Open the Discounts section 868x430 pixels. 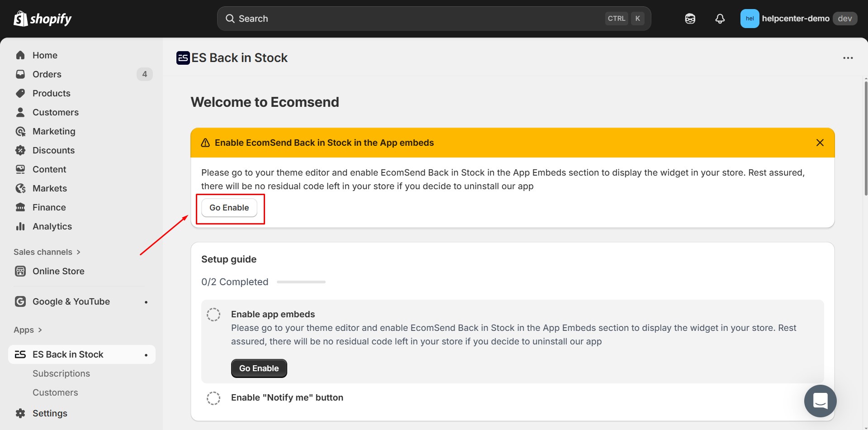[53, 150]
